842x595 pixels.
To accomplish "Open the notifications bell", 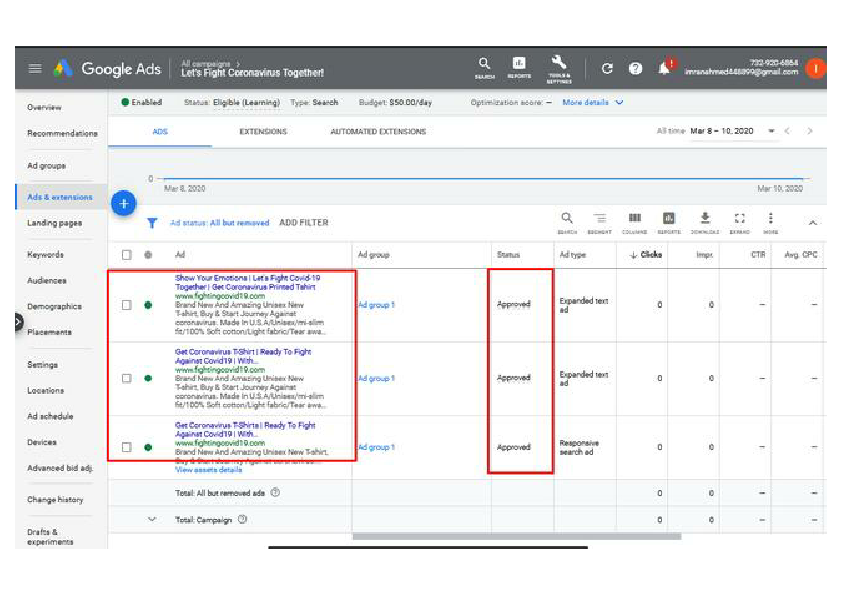I will pyautogui.click(x=665, y=68).
